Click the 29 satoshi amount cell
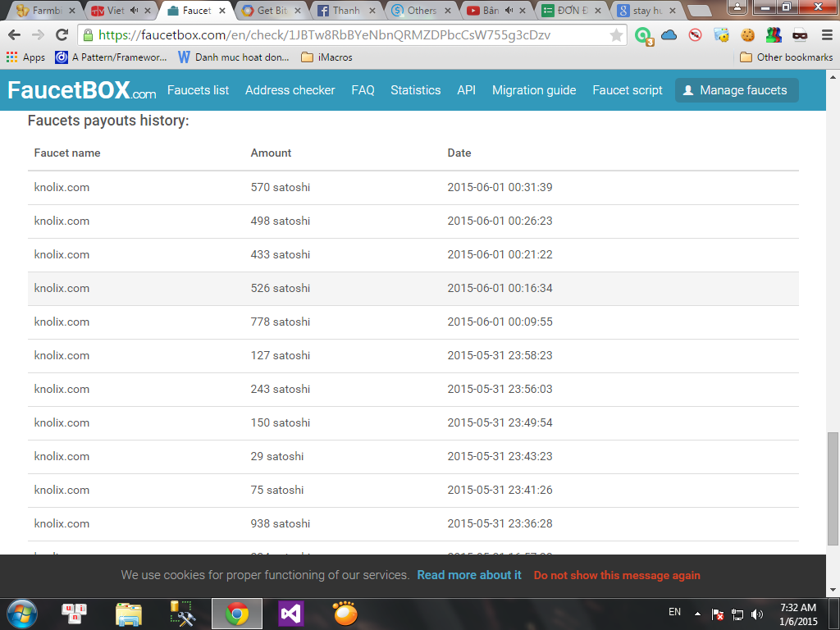Screen dimensions: 840x630 click(277, 456)
